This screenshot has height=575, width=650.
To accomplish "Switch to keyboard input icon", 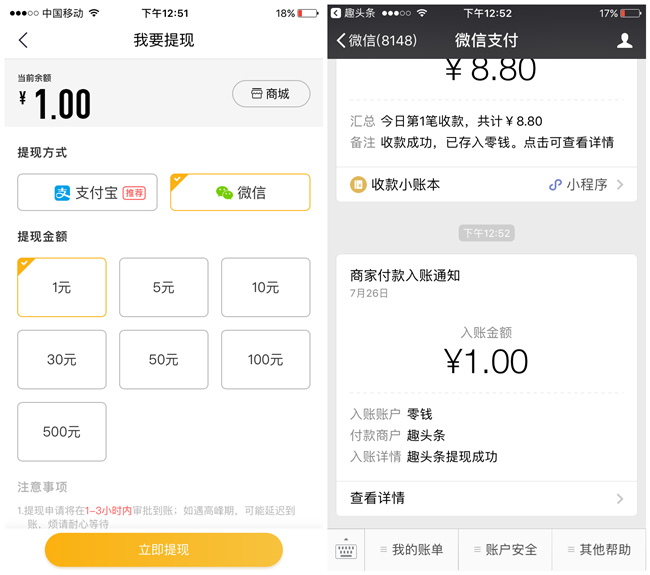I will click(x=346, y=551).
